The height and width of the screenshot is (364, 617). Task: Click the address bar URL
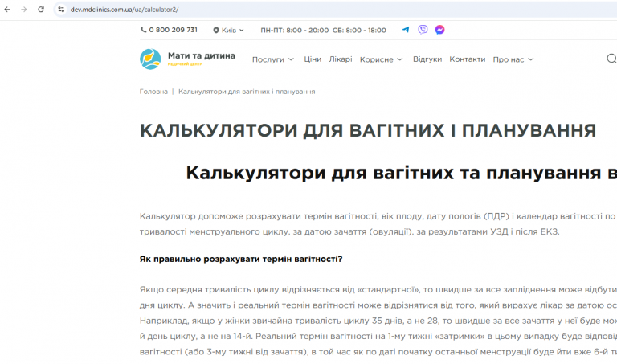coord(125,10)
